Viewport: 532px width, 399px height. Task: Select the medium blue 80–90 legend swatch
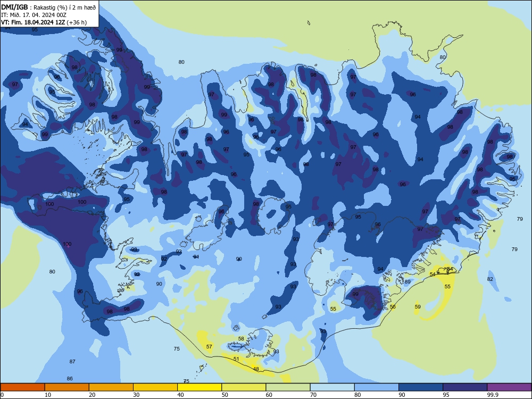click(377, 387)
